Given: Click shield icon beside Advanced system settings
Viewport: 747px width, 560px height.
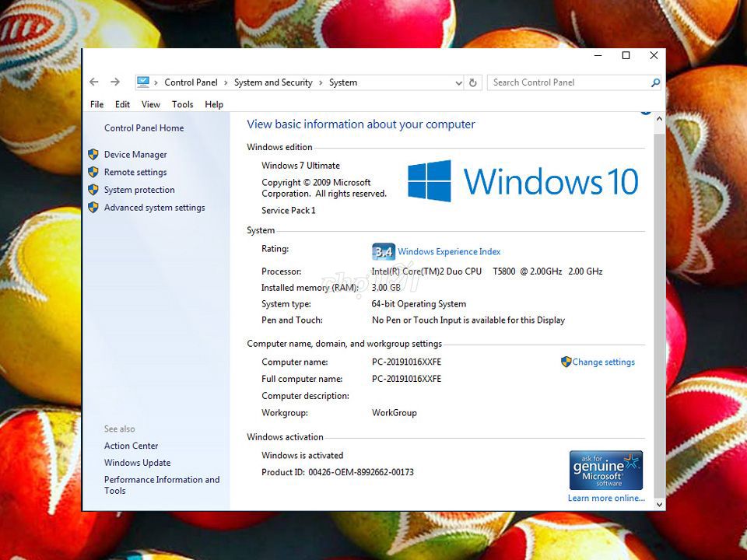Looking at the screenshot, I should pos(93,207).
